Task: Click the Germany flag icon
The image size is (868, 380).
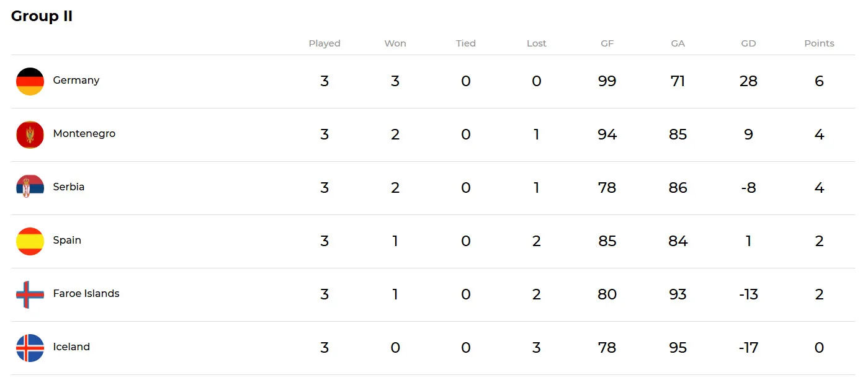Action: tap(30, 81)
